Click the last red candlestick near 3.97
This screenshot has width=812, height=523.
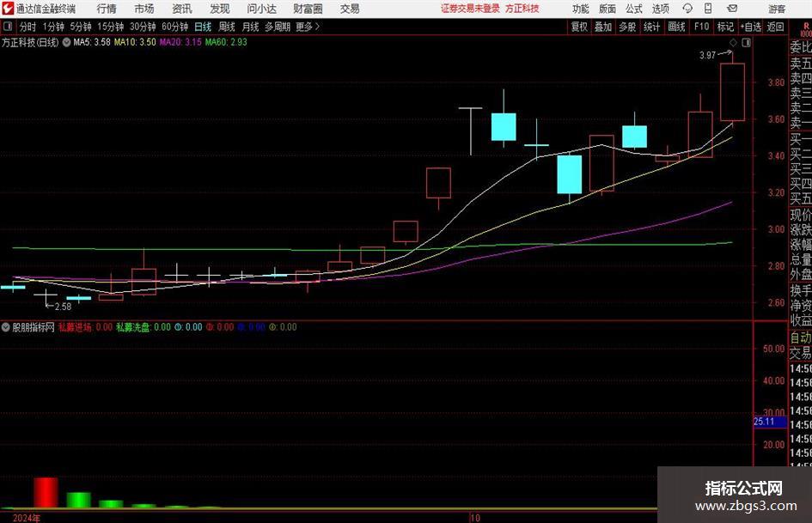(x=732, y=92)
